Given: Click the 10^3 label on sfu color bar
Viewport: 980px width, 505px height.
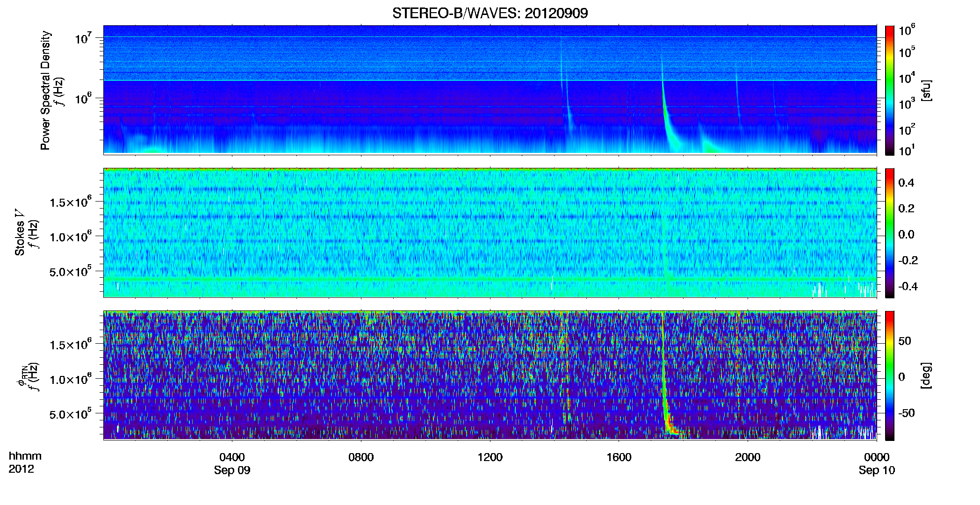Looking at the screenshot, I should tap(907, 104).
